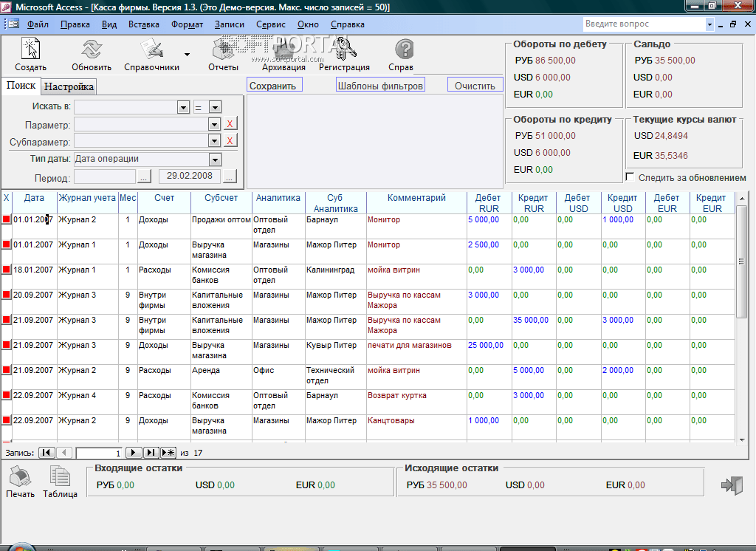This screenshot has height=551, width=756.
Task: Open Введите вопрос help box dropdown
Action: [709, 24]
